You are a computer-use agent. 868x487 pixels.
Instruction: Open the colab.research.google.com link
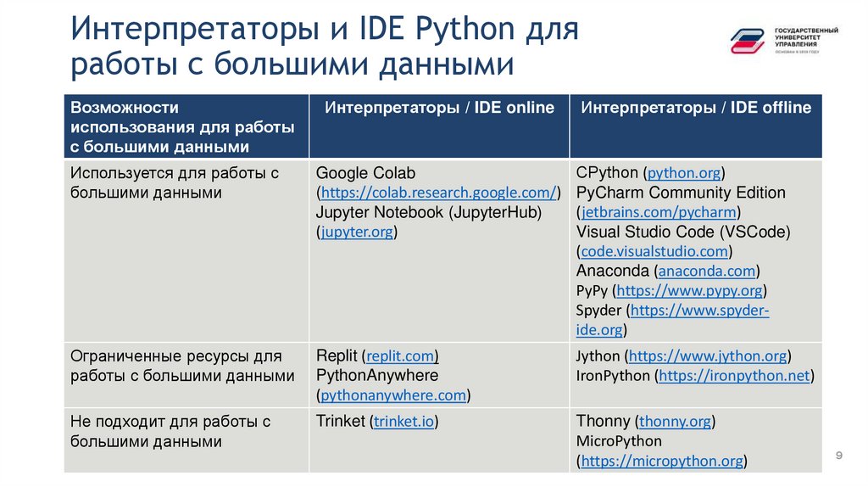pyautogui.click(x=438, y=193)
